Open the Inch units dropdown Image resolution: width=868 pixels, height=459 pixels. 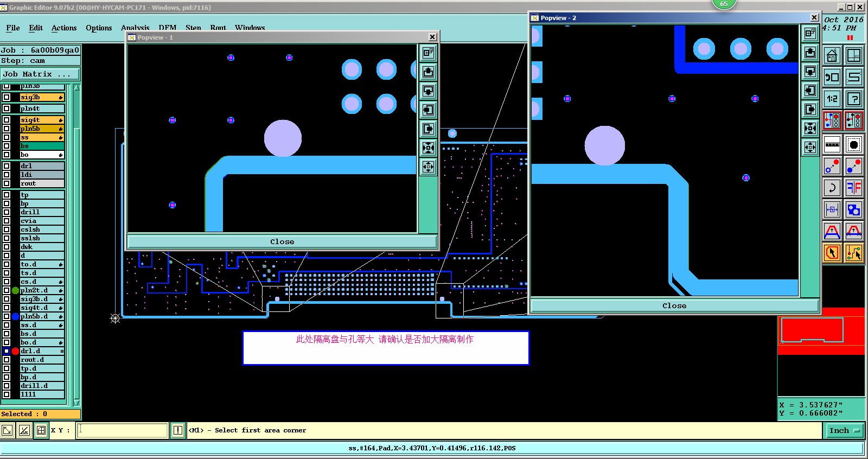pyautogui.click(x=844, y=430)
